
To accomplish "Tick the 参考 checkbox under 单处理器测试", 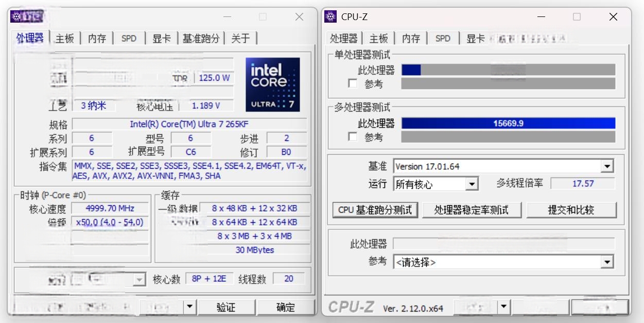I will (353, 83).
